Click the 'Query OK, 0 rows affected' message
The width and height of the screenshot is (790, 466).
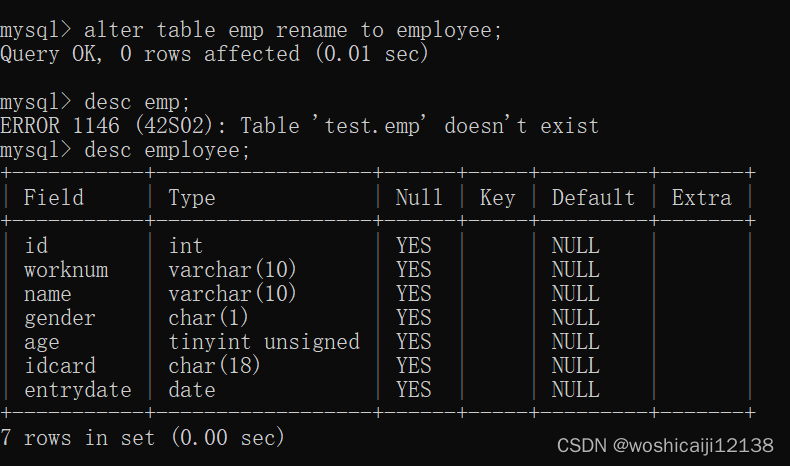(214, 54)
